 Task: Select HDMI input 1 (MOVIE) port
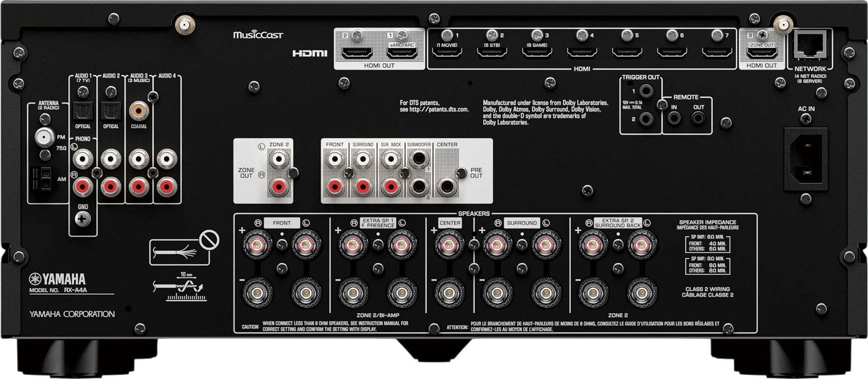pos(447,52)
